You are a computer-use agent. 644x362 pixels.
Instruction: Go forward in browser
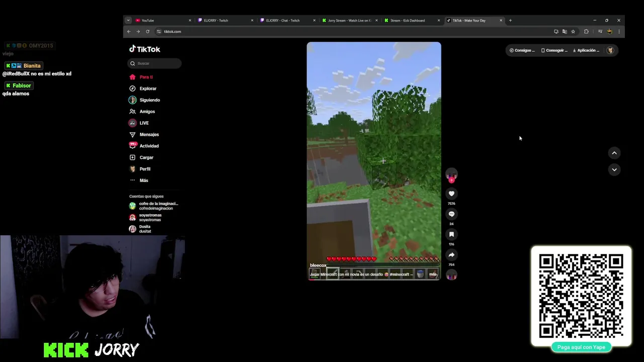(x=138, y=32)
